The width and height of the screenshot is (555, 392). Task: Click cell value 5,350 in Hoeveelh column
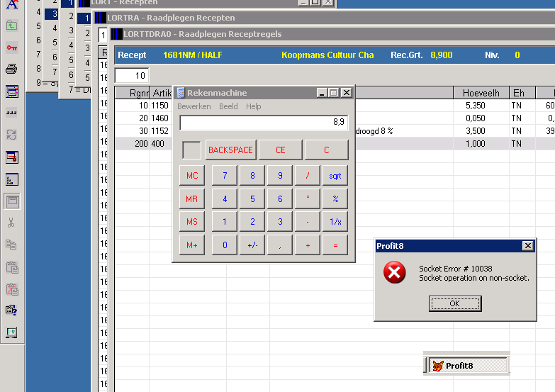(476, 106)
